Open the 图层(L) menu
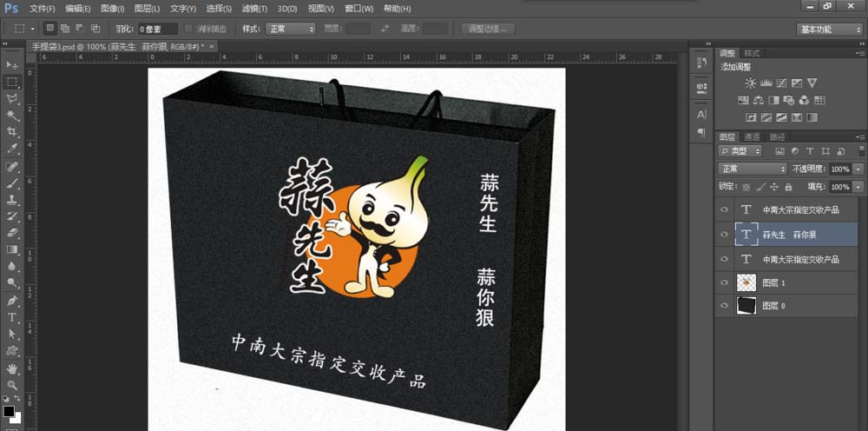 pos(147,9)
